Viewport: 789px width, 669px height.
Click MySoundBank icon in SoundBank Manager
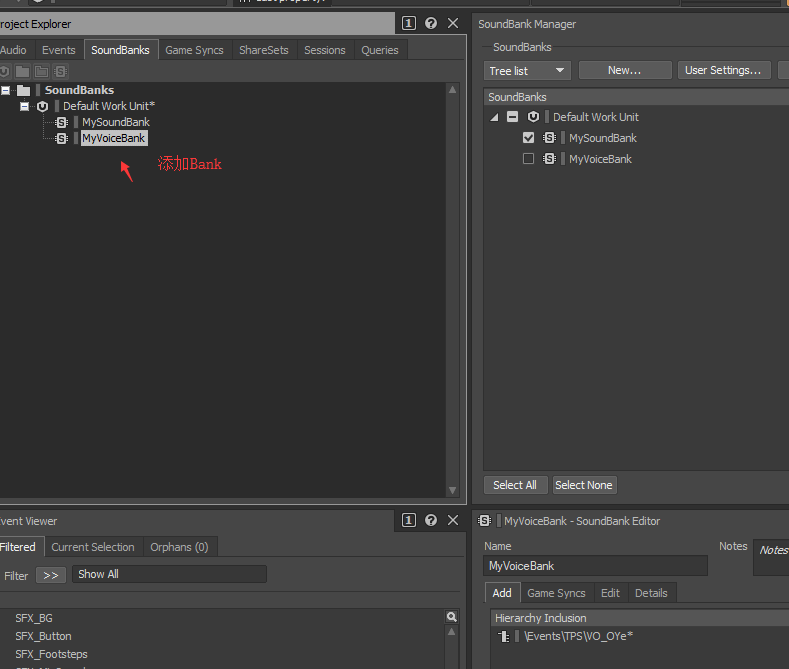click(x=549, y=138)
